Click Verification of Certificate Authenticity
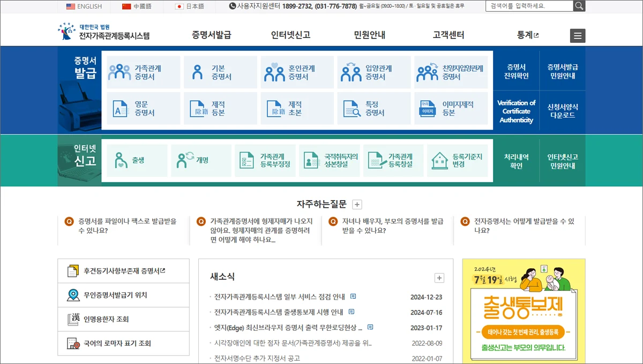643x364 pixels. pos(516,111)
